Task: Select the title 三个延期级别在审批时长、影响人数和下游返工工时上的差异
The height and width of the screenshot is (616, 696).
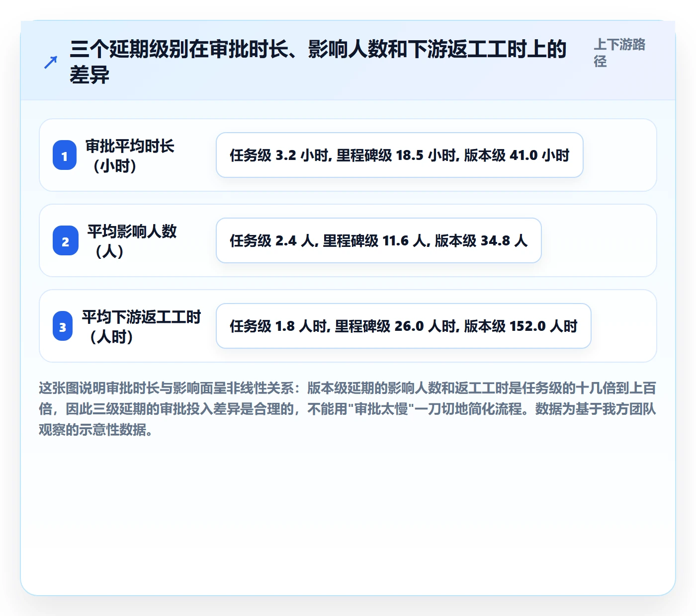Action: (318, 62)
